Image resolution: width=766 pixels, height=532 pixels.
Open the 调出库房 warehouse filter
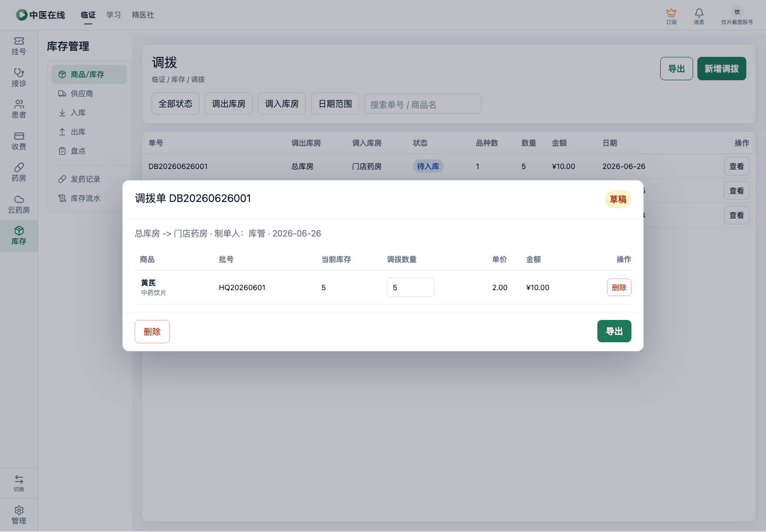(x=229, y=104)
